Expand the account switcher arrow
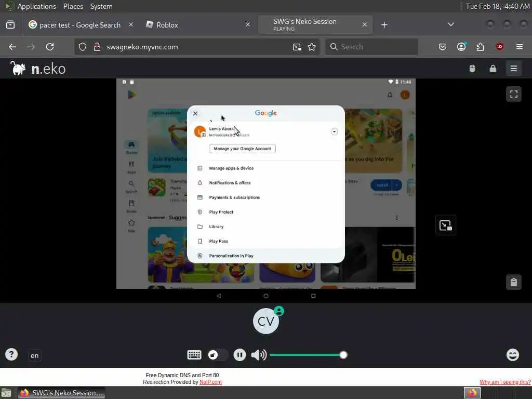 334,131
